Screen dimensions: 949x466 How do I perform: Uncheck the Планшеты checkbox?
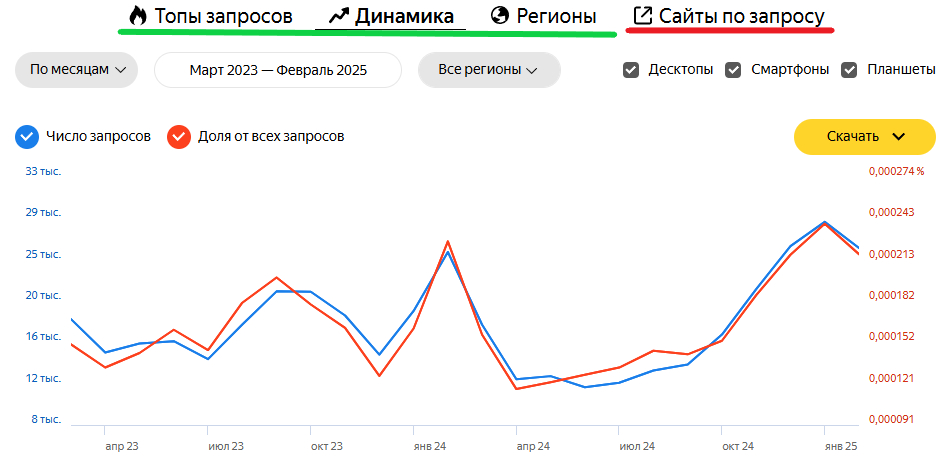click(x=850, y=70)
